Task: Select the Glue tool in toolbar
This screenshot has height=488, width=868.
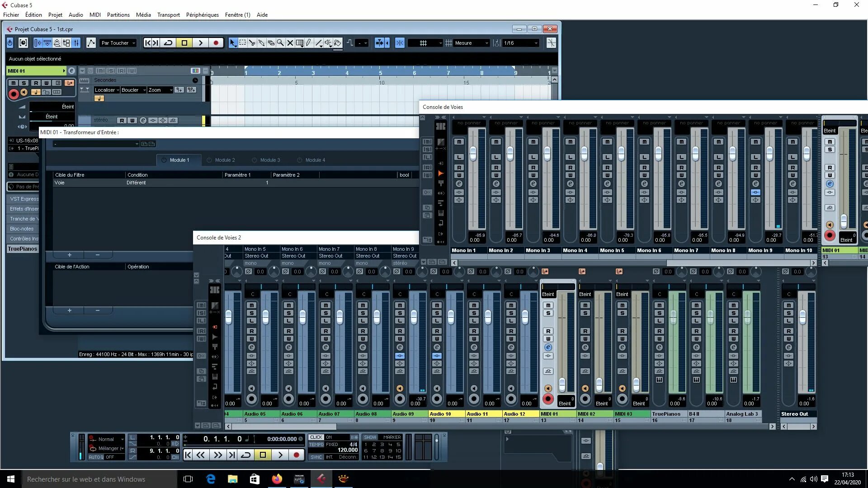Action: click(261, 43)
